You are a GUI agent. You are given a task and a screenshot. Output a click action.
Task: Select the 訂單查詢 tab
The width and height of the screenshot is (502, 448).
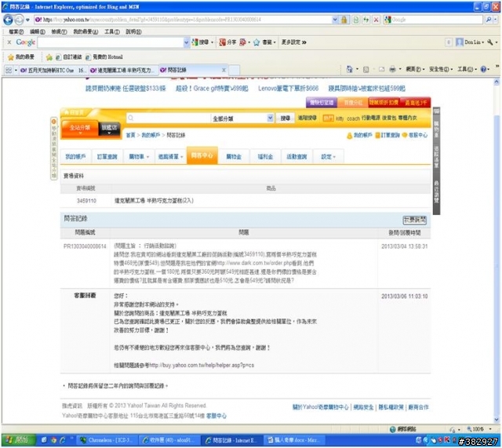coord(107,157)
